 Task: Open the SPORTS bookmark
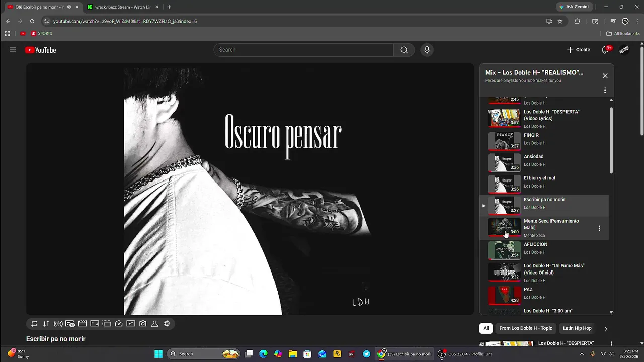pos(41,34)
